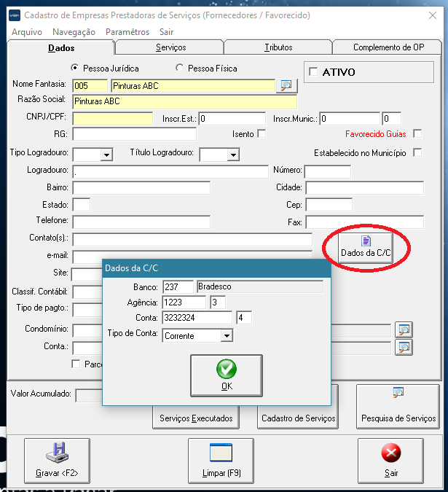The width and height of the screenshot is (448, 492).
Task: Save record with Gravar <F2> disk icon
Action: point(57,461)
